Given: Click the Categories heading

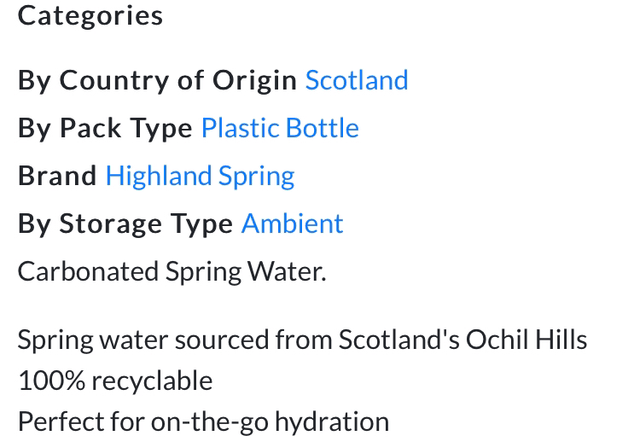Looking at the screenshot, I should (90, 16).
